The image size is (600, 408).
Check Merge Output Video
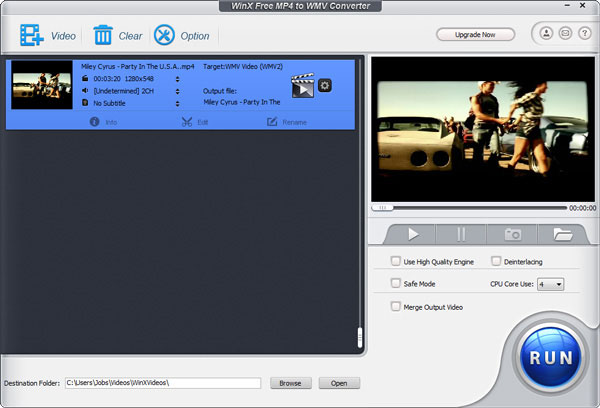click(x=396, y=306)
